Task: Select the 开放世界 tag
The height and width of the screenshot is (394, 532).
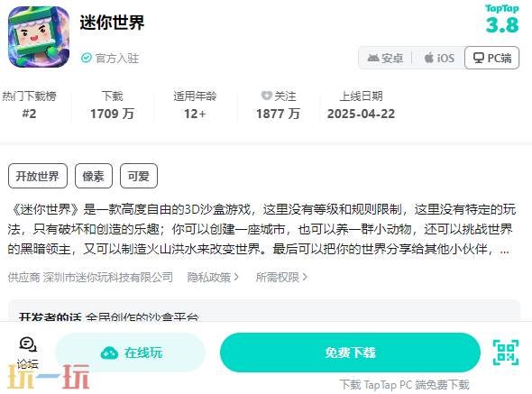Action: pos(38,176)
